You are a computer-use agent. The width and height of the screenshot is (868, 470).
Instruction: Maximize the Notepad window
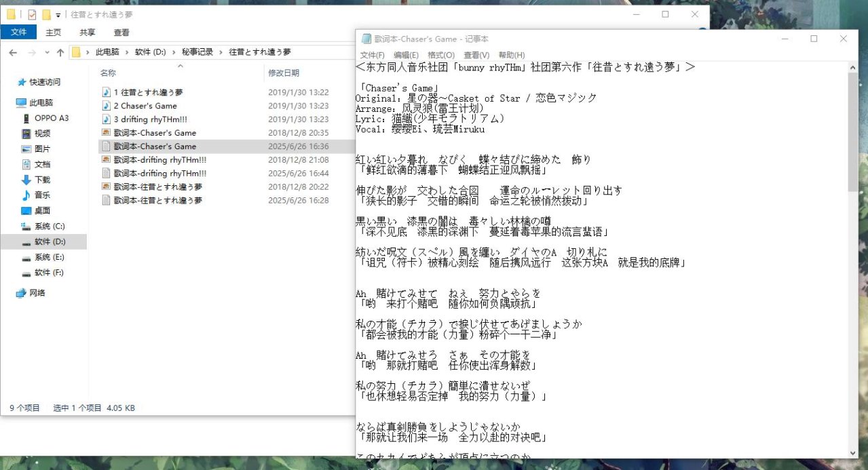click(x=814, y=39)
